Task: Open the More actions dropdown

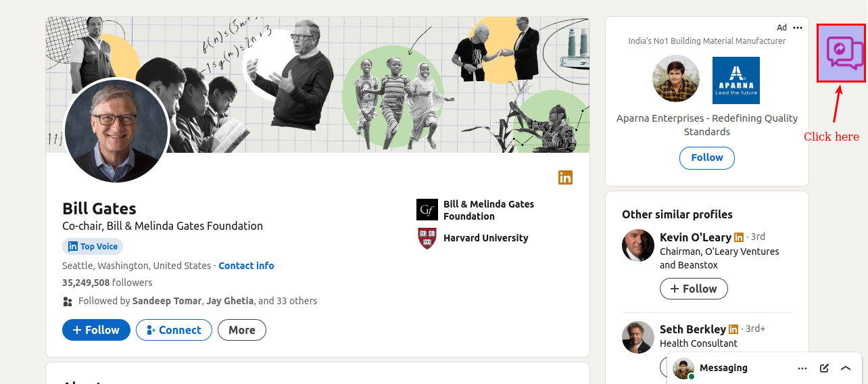Action: point(242,330)
